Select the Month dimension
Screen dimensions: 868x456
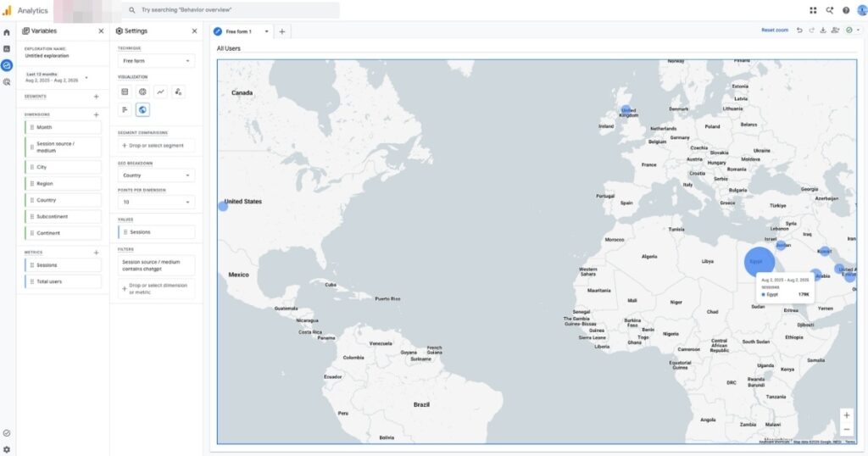coord(63,127)
